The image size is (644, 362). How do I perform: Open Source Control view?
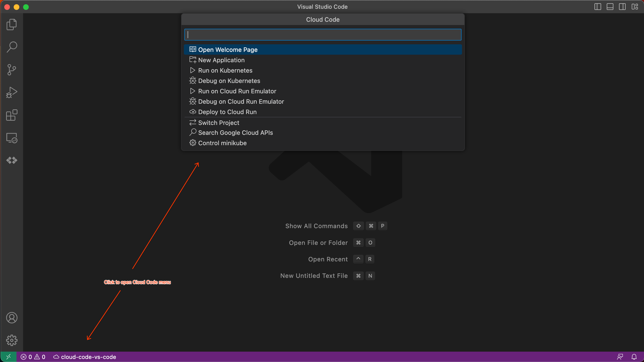[x=12, y=70]
